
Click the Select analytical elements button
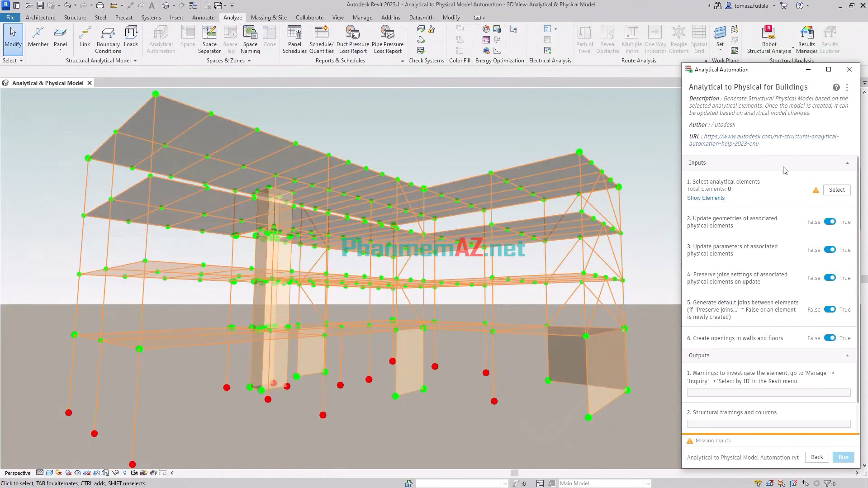836,190
